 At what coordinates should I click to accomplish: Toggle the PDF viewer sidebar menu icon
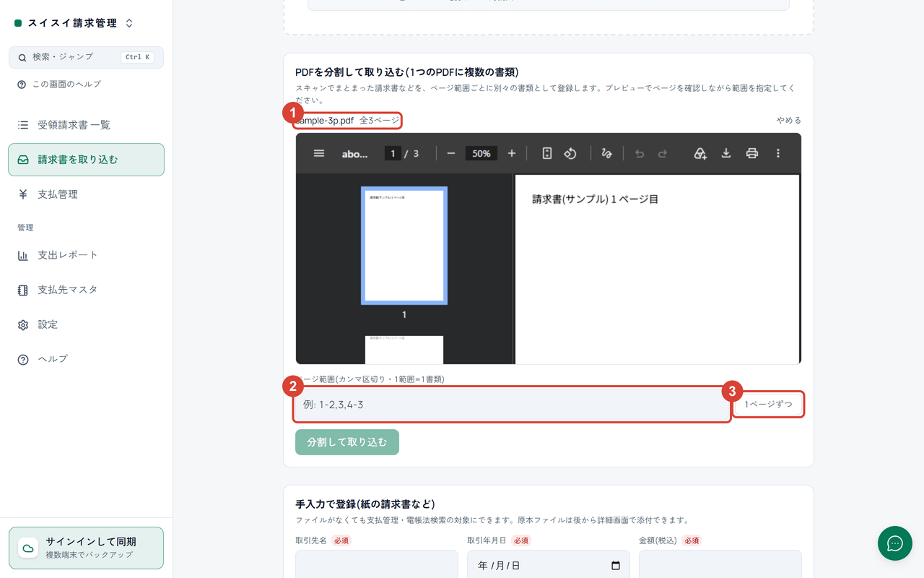click(x=319, y=153)
